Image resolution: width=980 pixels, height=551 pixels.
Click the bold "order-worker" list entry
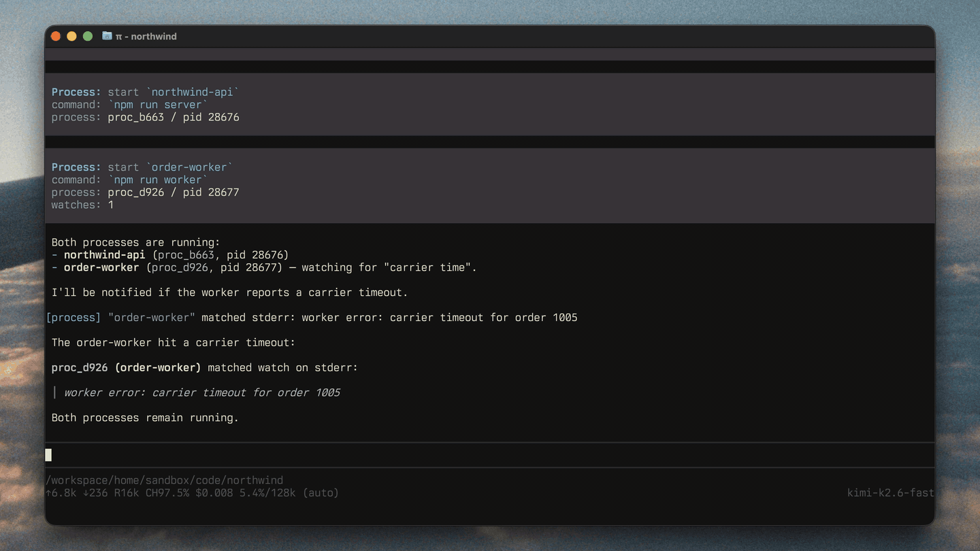point(101,267)
